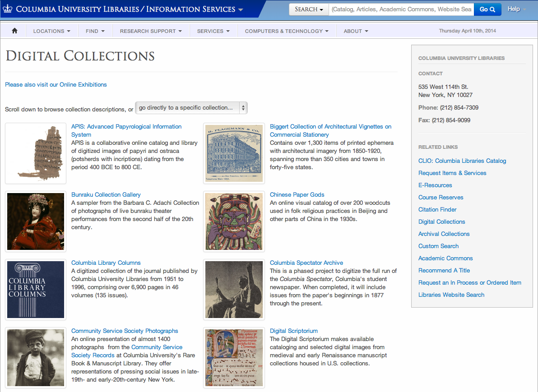Click the Community Service Society boy thumbnail

(x=36, y=358)
